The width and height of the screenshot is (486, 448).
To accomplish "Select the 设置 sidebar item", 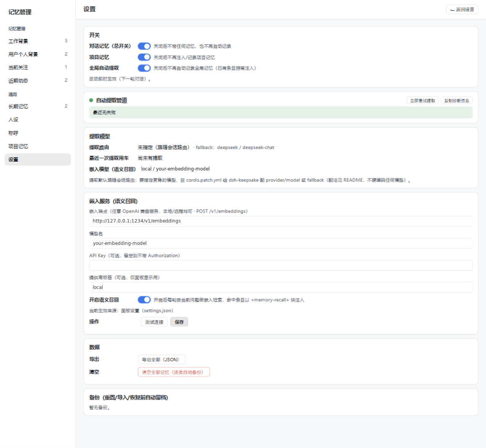I will (x=38, y=159).
